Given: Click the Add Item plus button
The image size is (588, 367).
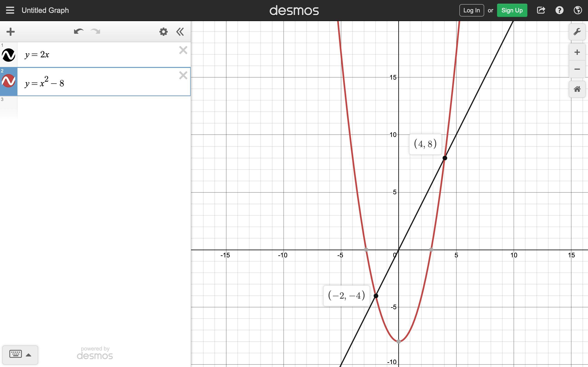Looking at the screenshot, I should point(10,32).
